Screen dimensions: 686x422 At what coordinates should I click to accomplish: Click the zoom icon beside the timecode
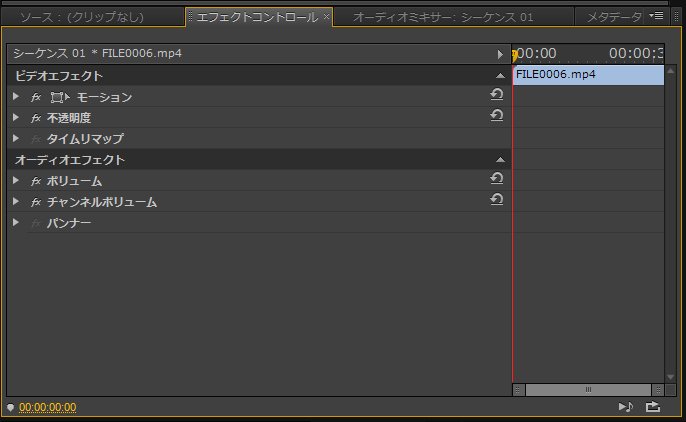pyautogui.click(x=10, y=407)
